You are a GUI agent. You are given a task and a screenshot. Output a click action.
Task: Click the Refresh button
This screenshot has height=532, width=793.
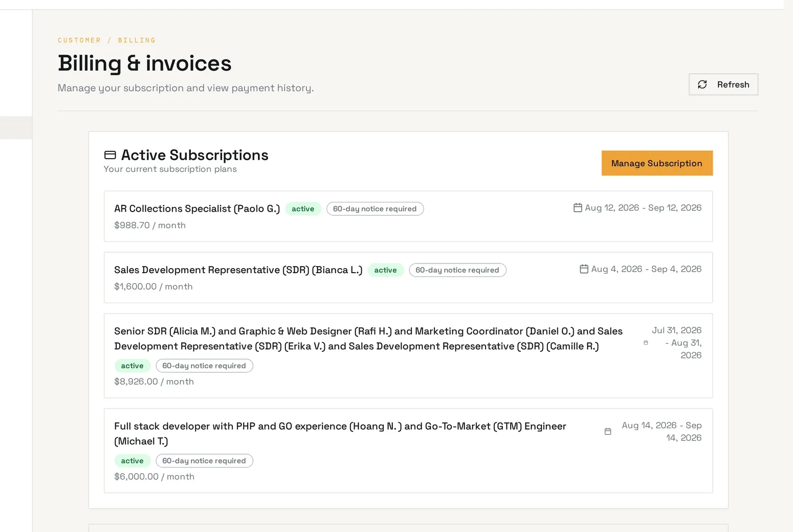point(723,84)
